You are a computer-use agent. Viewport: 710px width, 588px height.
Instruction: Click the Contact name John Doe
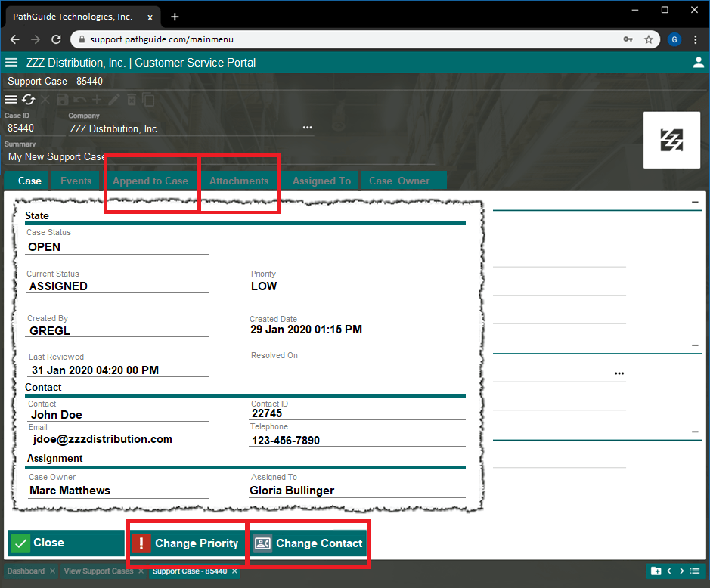[x=57, y=415]
